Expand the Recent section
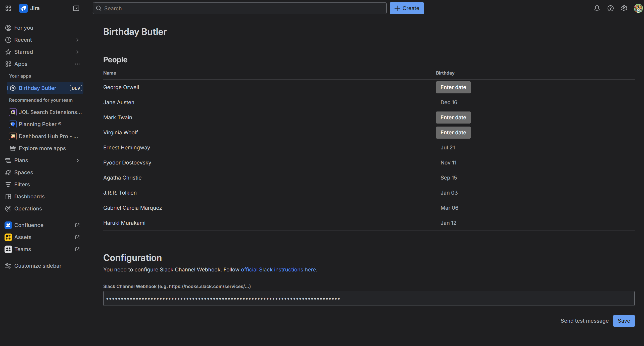This screenshot has width=644, height=346. pyautogui.click(x=77, y=40)
